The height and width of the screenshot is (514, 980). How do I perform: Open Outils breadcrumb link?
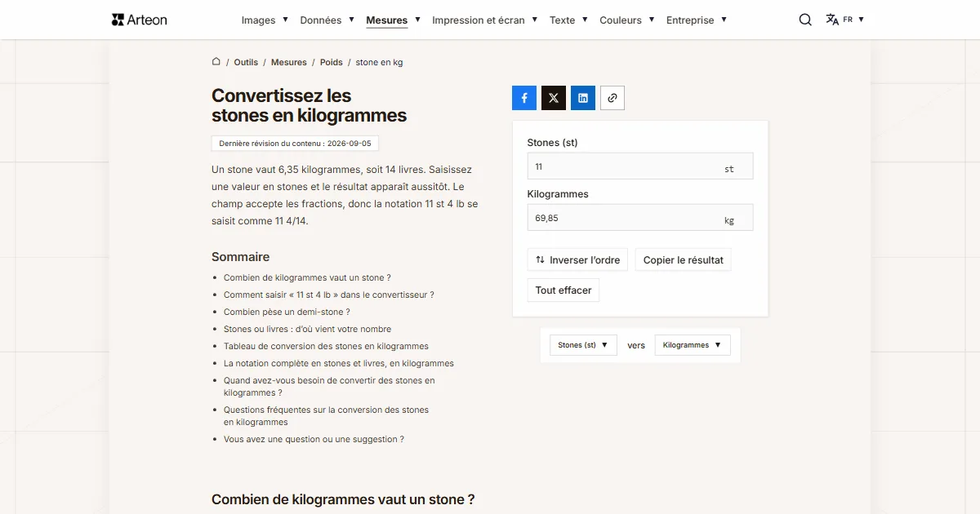(x=246, y=62)
